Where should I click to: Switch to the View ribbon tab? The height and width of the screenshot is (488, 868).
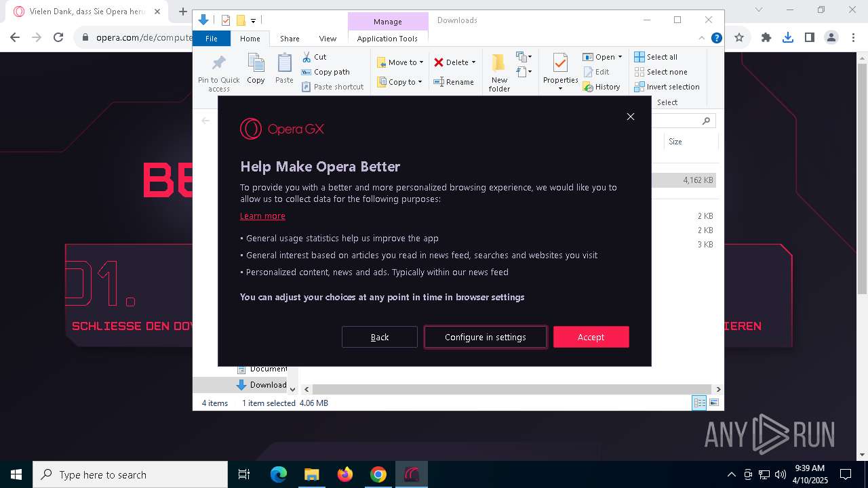pyautogui.click(x=328, y=39)
